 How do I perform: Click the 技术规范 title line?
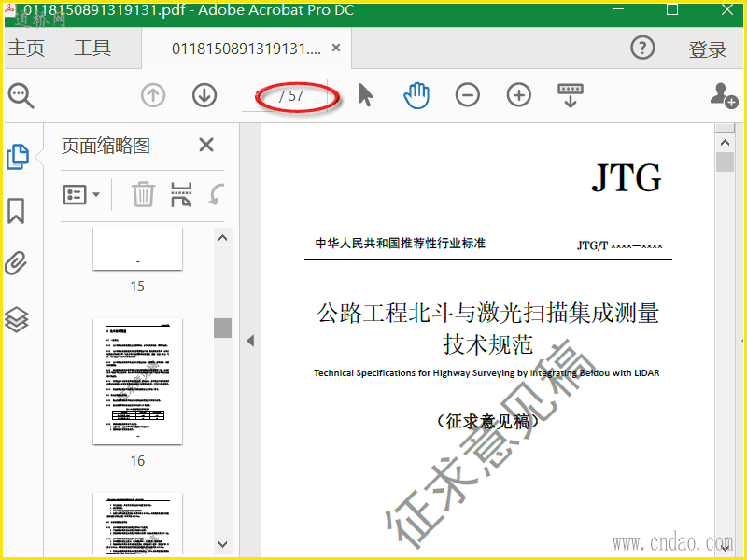click(487, 344)
